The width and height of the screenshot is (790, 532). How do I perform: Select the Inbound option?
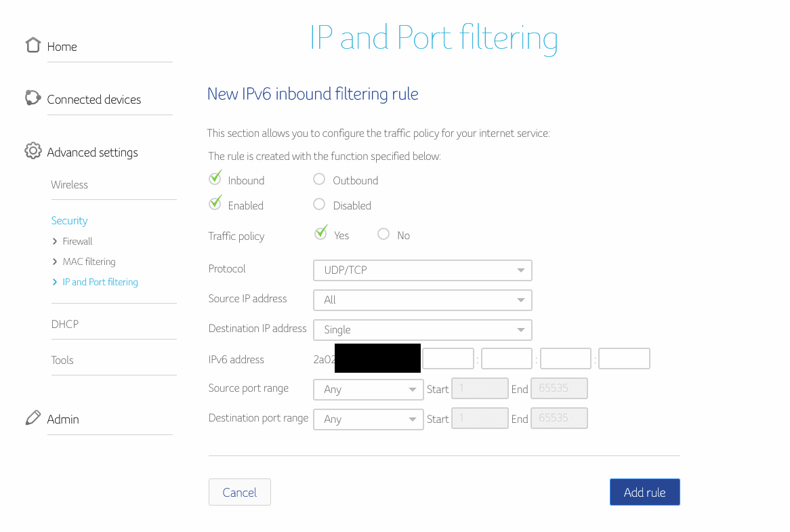216,180
